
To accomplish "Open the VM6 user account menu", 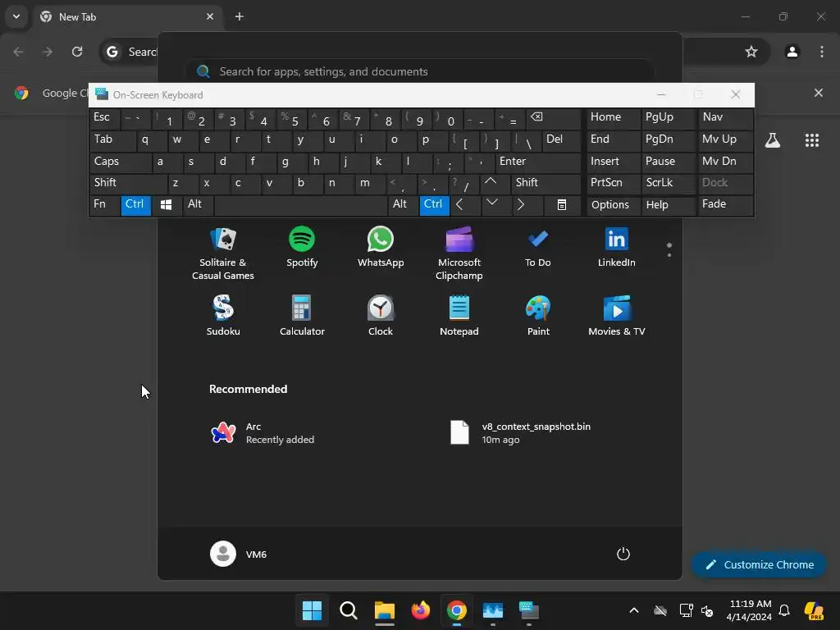I will tap(239, 554).
